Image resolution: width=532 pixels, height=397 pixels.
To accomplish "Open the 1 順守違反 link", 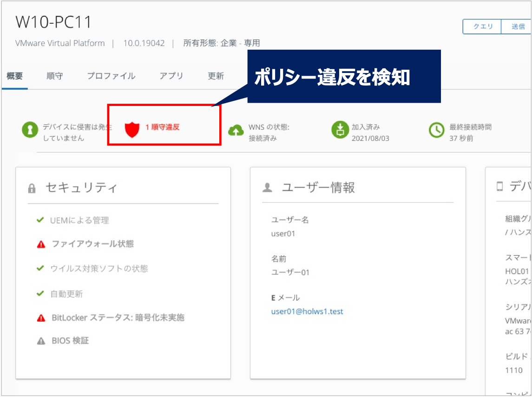I will [163, 127].
